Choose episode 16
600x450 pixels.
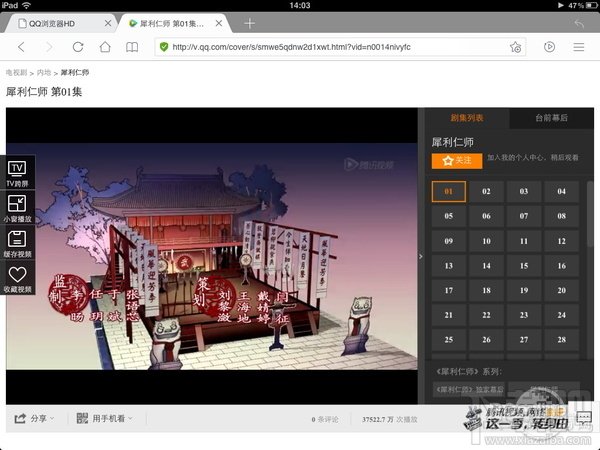pos(561,266)
